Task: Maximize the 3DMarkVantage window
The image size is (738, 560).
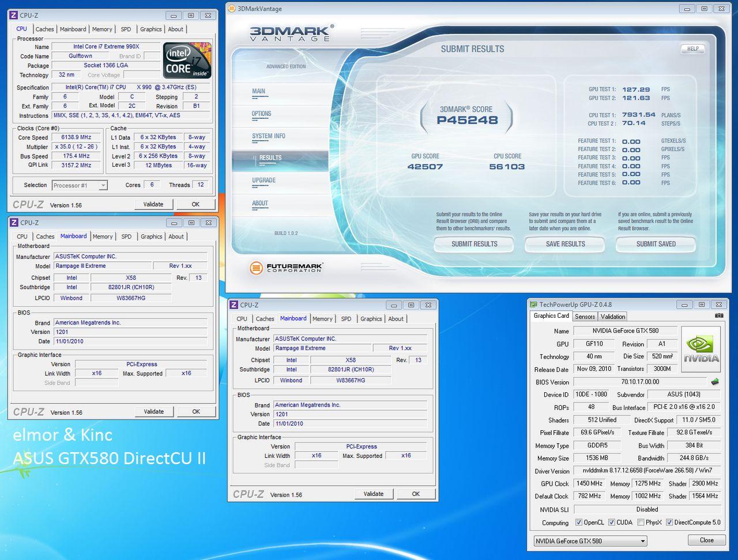Action: (704, 9)
